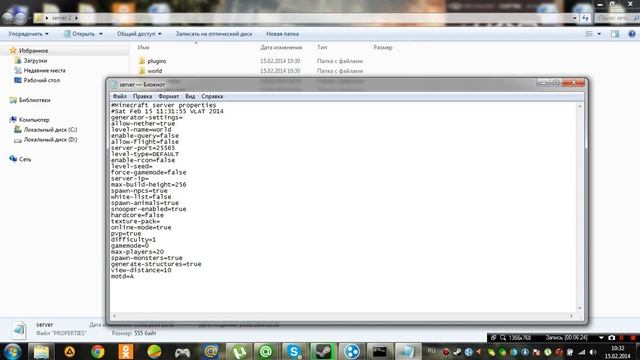The image size is (640, 360).
Task: Open File Explorer from the taskbar
Action: pyautogui.click(x=41, y=351)
